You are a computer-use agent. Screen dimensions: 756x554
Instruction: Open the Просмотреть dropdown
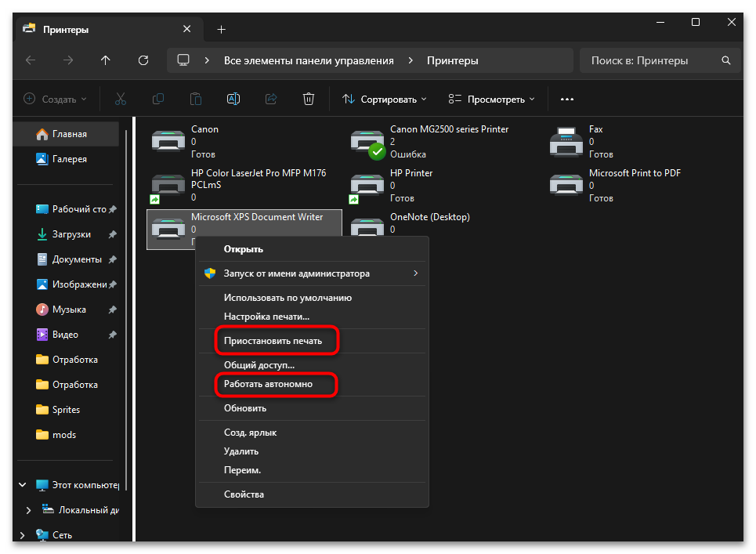click(491, 100)
